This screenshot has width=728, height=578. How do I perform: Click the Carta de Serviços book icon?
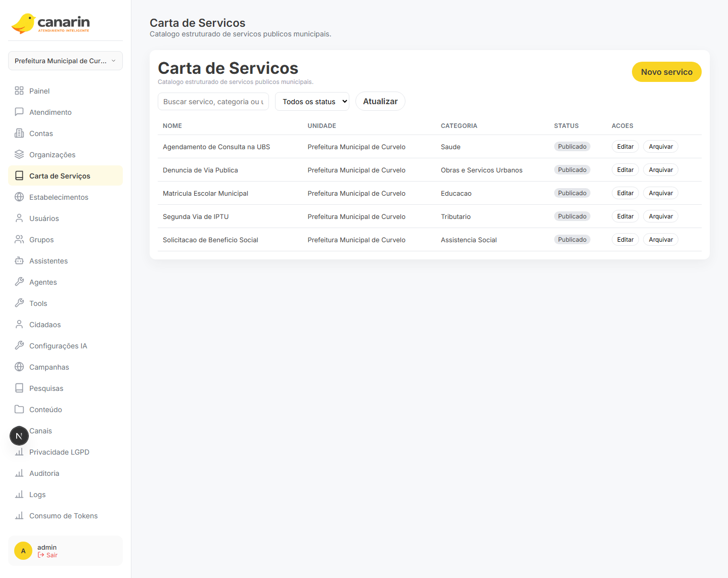click(x=19, y=175)
